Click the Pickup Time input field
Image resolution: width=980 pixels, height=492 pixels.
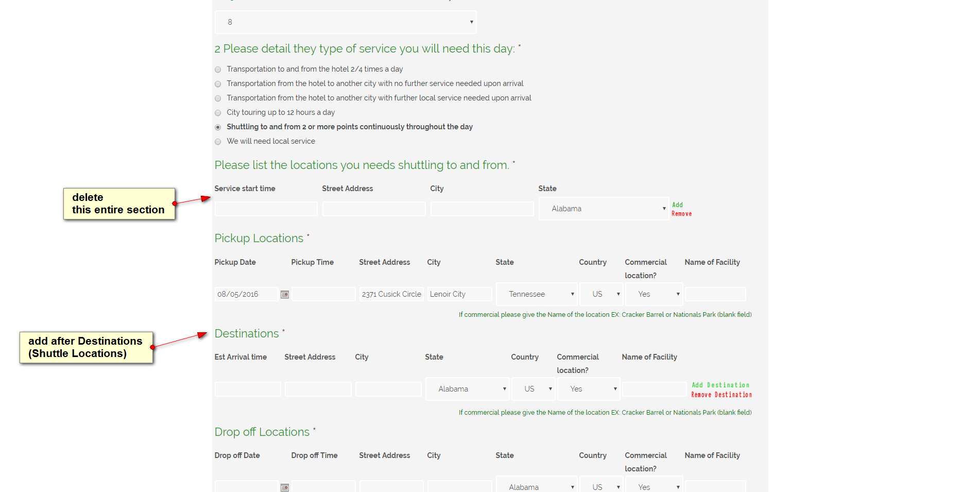click(x=323, y=294)
